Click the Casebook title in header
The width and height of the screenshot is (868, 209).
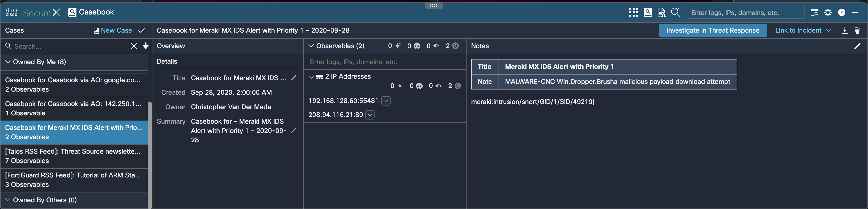(96, 12)
